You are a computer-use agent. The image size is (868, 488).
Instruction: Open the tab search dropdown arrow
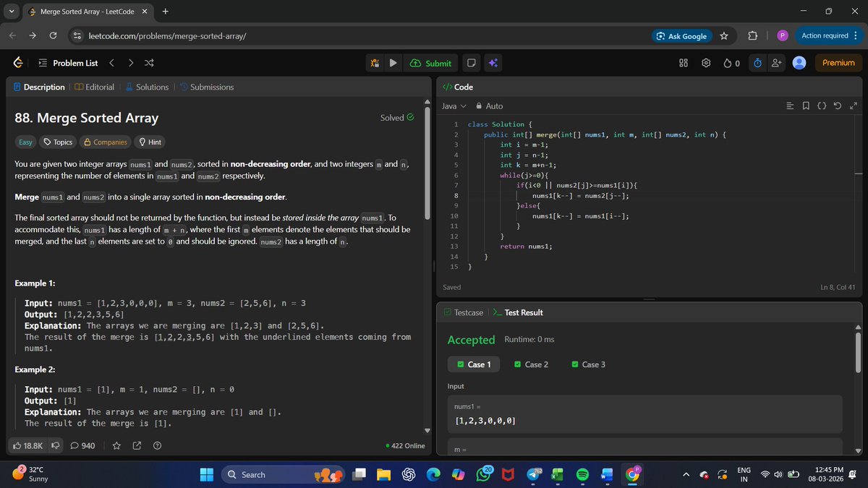[12, 12]
